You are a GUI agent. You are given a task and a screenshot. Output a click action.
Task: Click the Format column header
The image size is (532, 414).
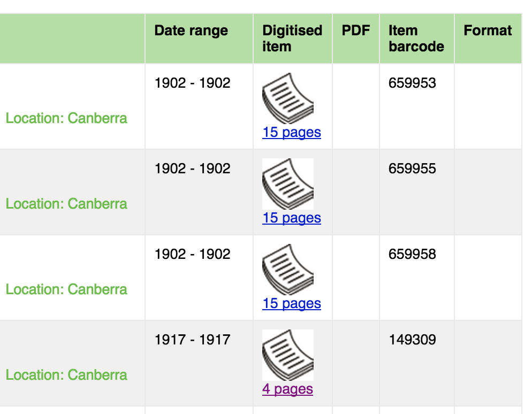pos(488,30)
